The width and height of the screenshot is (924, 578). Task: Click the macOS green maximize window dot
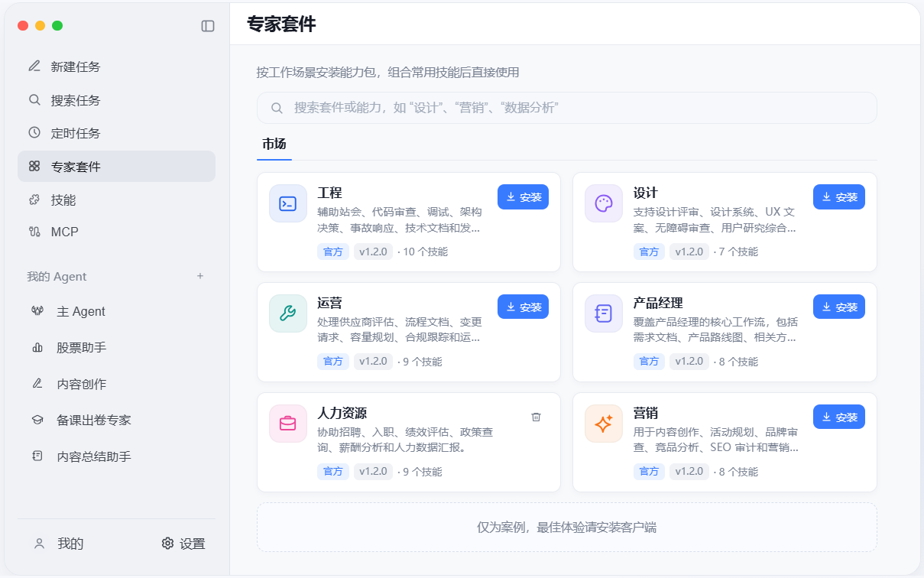[x=57, y=25]
